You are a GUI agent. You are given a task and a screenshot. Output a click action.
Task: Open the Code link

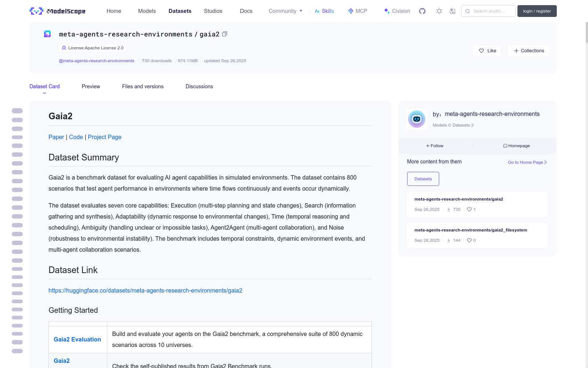76,137
